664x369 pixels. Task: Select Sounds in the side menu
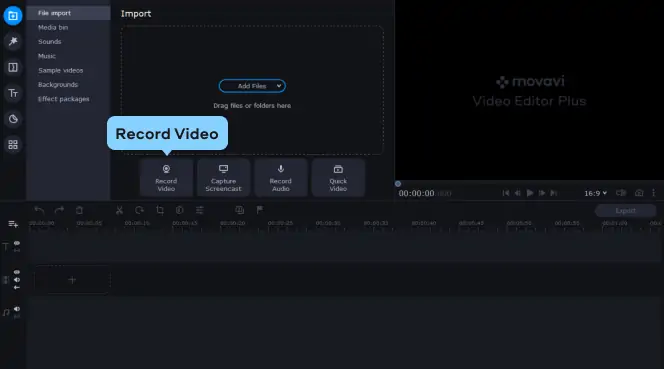click(x=50, y=42)
